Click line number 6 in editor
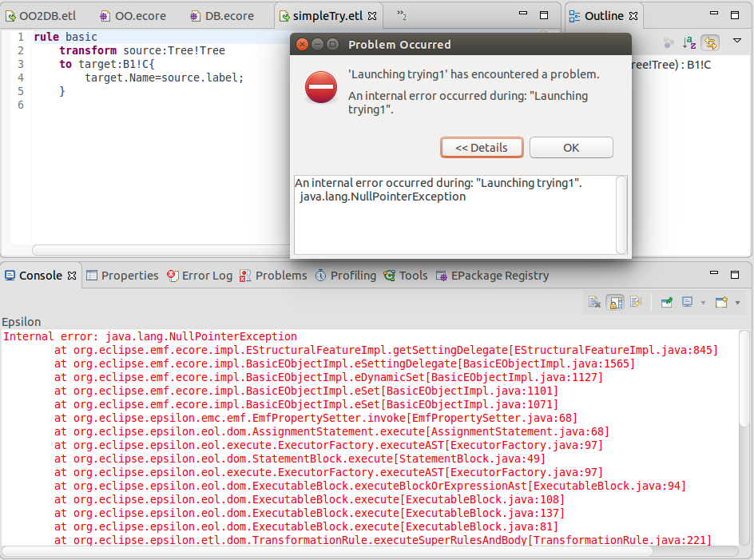Screen dimensions: 754x560 tap(21, 105)
